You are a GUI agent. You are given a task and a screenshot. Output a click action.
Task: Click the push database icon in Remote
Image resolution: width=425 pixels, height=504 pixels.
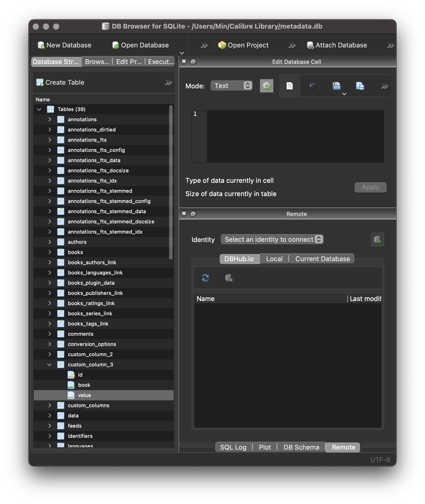(229, 278)
